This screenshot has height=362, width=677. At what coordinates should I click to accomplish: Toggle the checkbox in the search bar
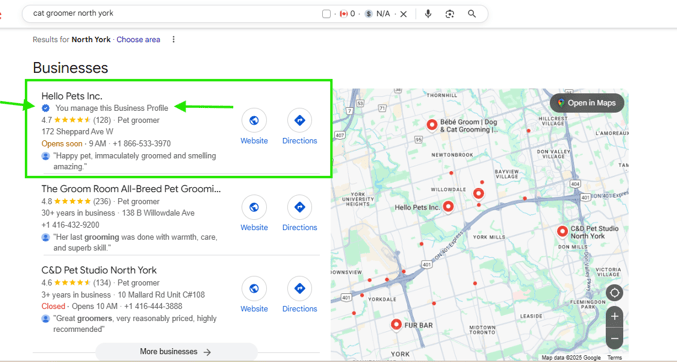(326, 14)
